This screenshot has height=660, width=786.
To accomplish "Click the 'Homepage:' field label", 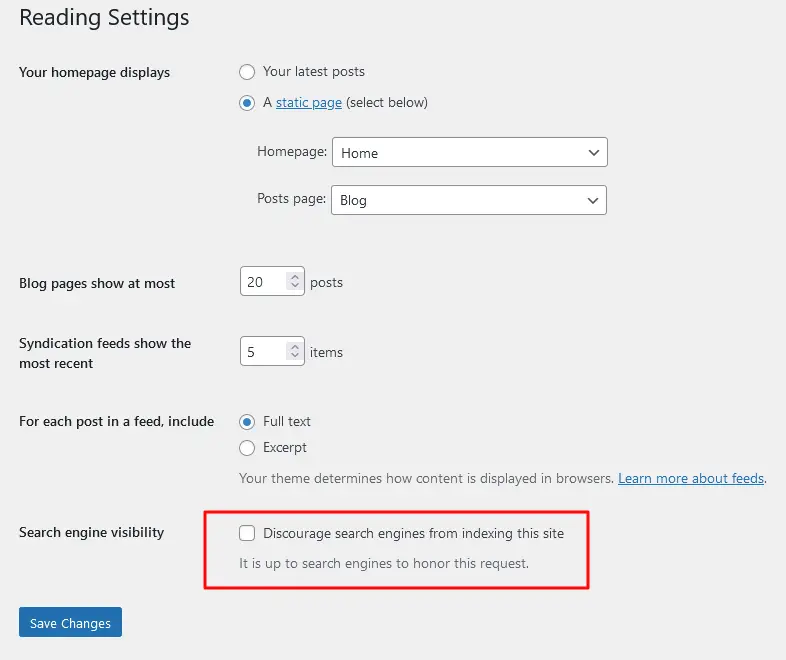I will click(292, 152).
